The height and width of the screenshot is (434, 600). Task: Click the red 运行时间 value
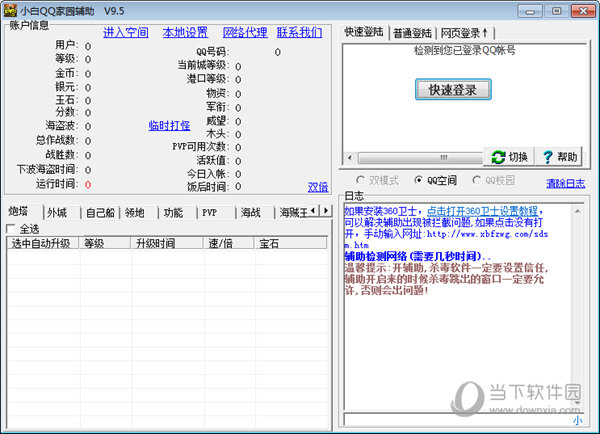(x=88, y=184)
